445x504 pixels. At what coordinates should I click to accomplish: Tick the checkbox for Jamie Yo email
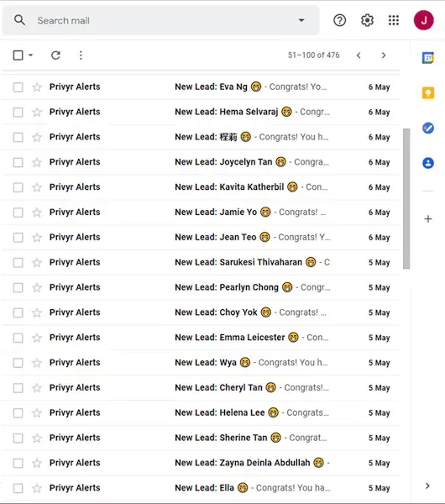[x=18, y=213]
